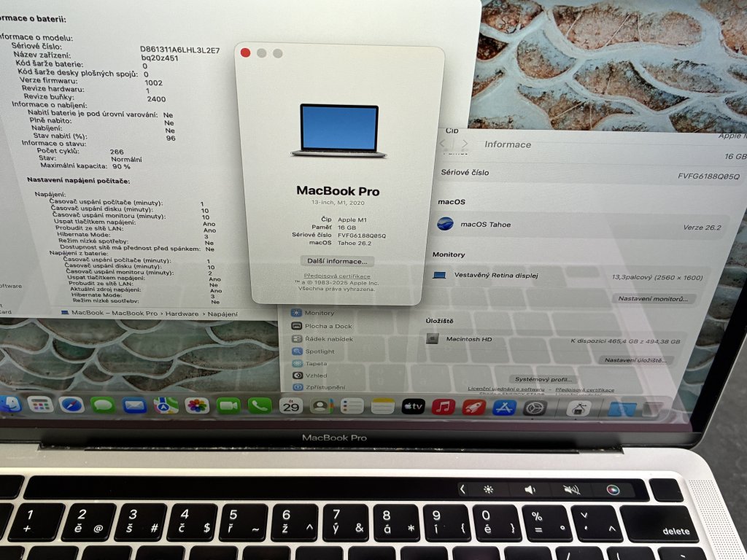
Task: Open Reminders from the Dock
Action: (352, 406)
